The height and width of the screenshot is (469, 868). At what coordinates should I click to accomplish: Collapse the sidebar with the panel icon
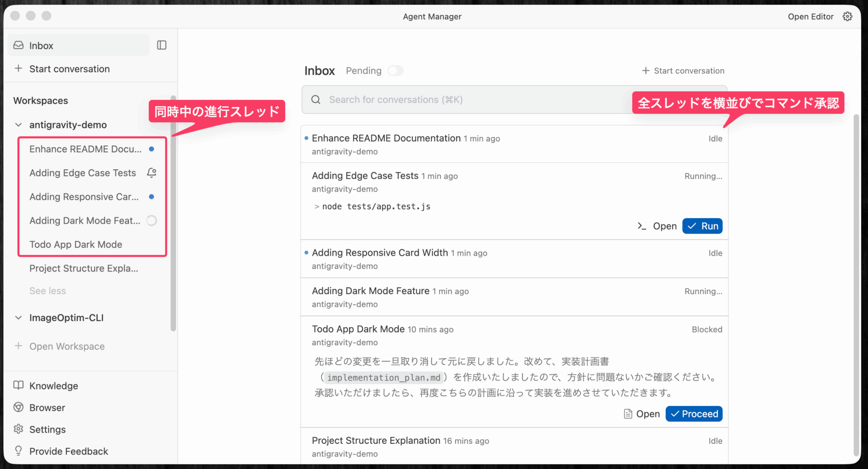161,45
